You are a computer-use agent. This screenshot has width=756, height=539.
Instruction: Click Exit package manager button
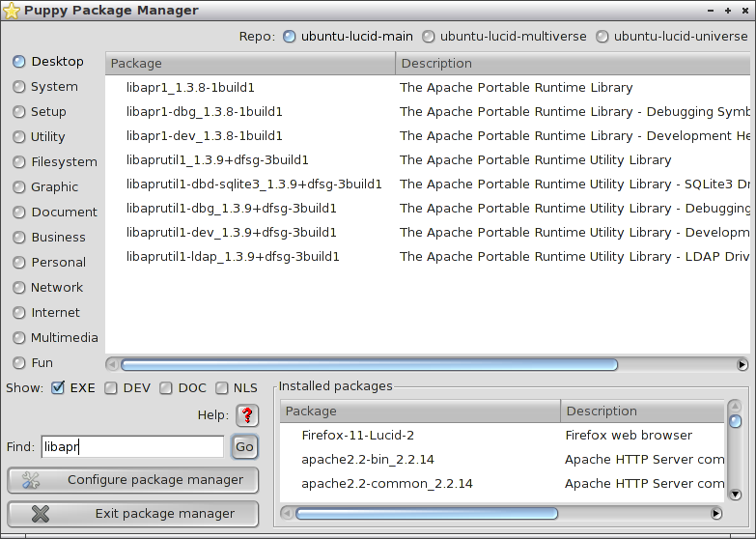[133, 514]
